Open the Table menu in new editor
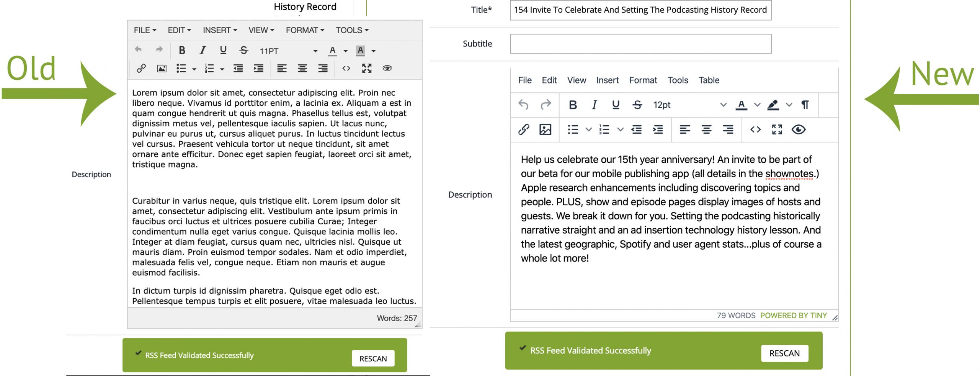980x376 pixels. tap(709, 80)
